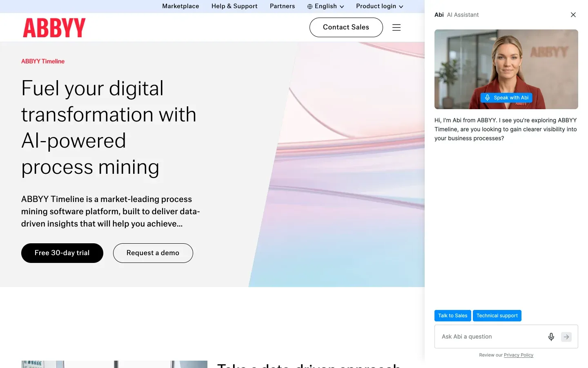Image resolution: width=588 pixels, height=368 pixels.
Task: Click the microphone icon in the question box
Action: [x=551, y=337]
